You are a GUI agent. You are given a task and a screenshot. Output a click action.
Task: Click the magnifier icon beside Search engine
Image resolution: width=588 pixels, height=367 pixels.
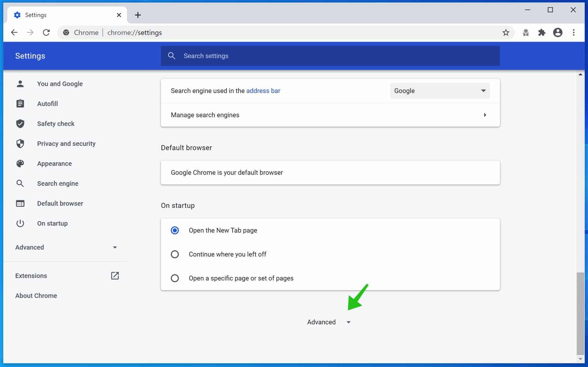[x=20, y=183]
